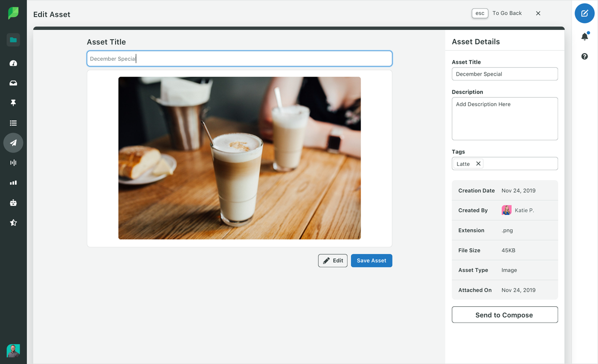
Task: Open the user profile avatar in sidebar
Action: (x=13, y=351)
